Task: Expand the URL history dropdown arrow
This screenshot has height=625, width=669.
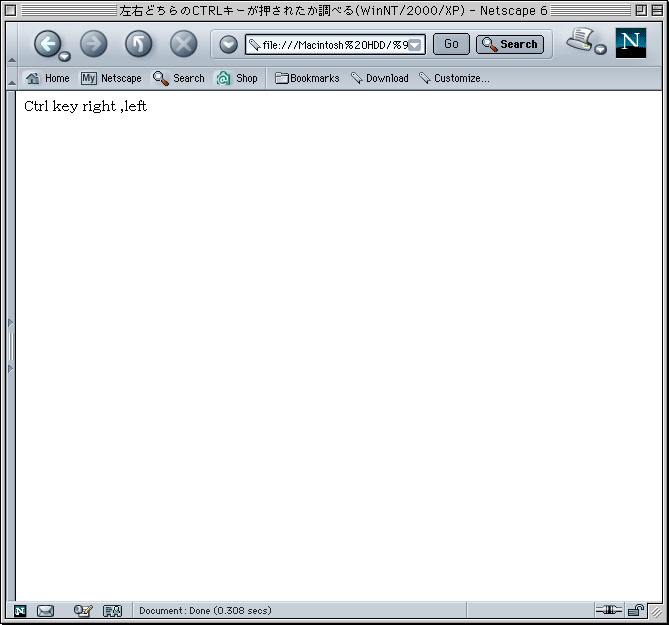Action: (415, 45)
